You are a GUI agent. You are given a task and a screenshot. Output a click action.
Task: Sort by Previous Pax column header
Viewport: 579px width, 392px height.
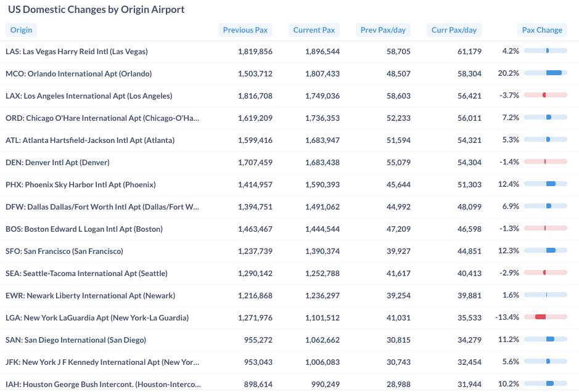pos(245,30)
